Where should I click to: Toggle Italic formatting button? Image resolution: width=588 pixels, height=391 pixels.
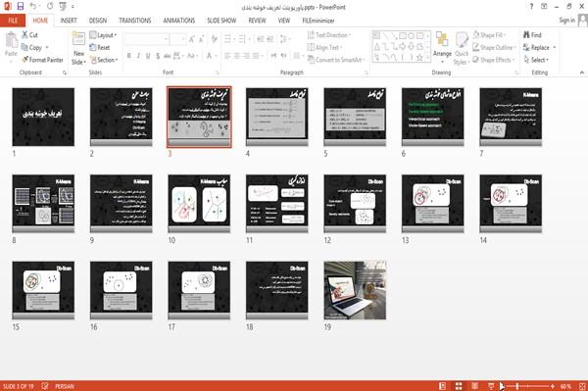pyautogui.click(x=138, y=56)
